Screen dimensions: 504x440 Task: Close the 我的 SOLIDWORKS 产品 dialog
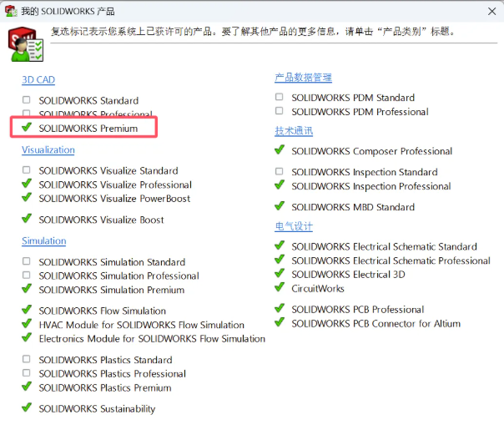point(491,12)
